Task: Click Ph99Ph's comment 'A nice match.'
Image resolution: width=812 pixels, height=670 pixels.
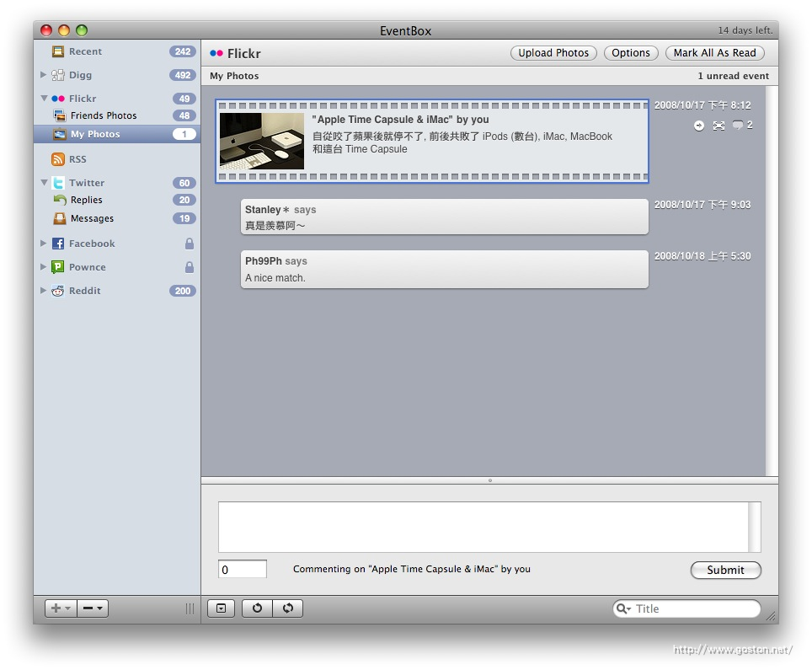Action: (x=444, y=269)
